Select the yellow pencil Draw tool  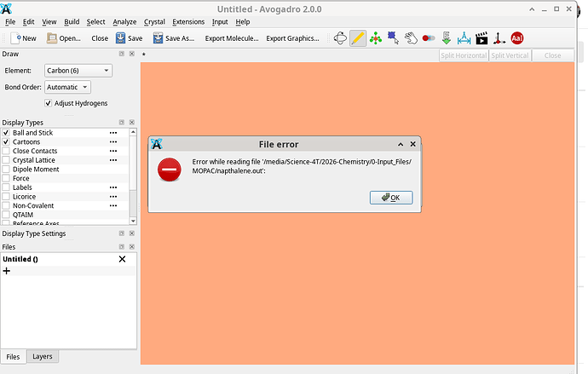tap(358, 38)
